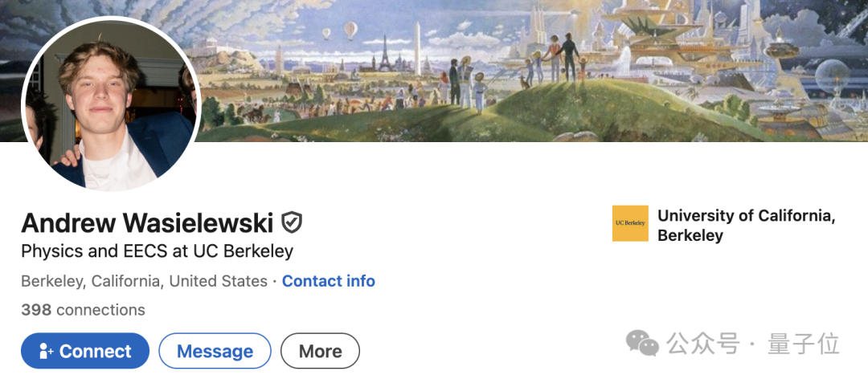
Task: Click the verified shield badge beside the name
Action: [x=292, y=222]
